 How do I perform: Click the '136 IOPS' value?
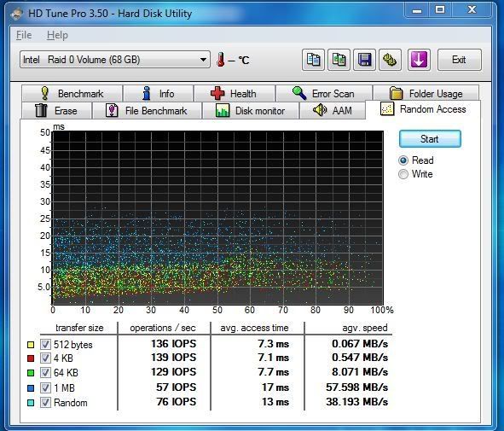point(174,343)
